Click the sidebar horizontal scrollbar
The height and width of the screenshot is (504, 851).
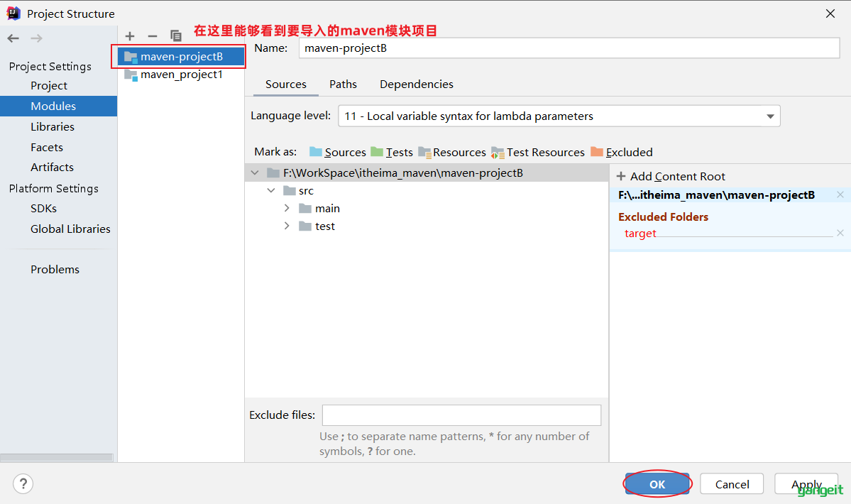(x=57, y=457)
